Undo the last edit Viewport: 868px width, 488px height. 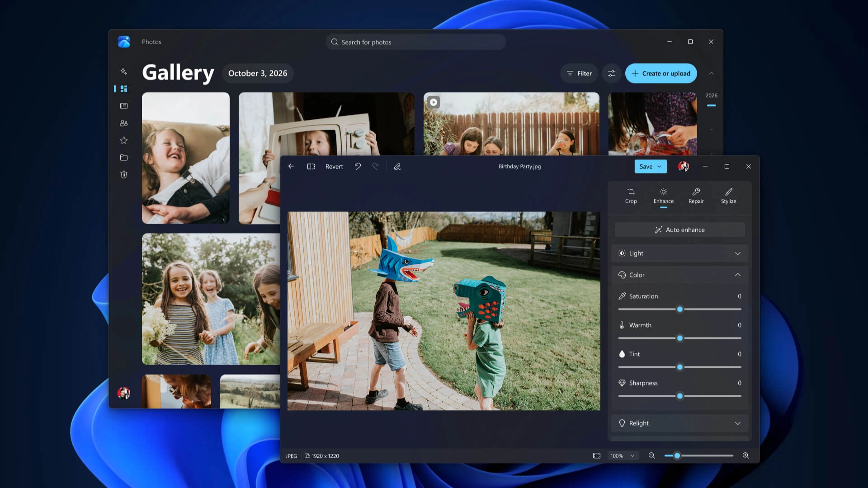pos(358,166)
